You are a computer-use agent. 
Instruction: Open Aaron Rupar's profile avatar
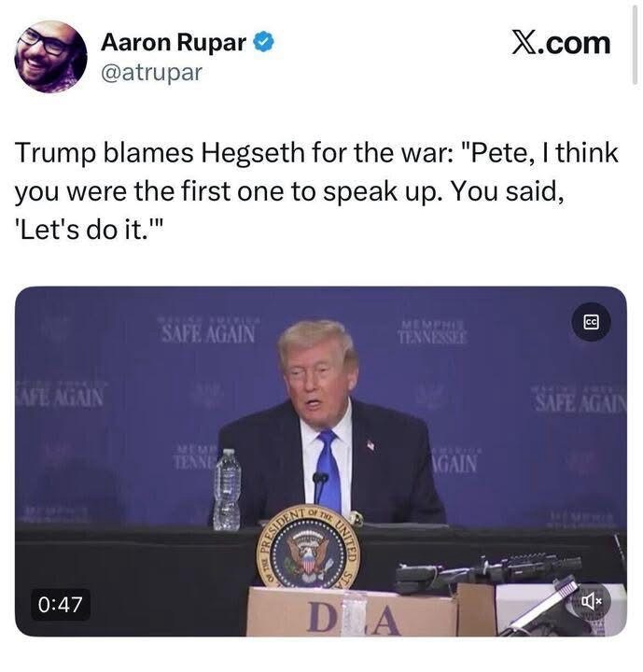[x=50, y=57]
